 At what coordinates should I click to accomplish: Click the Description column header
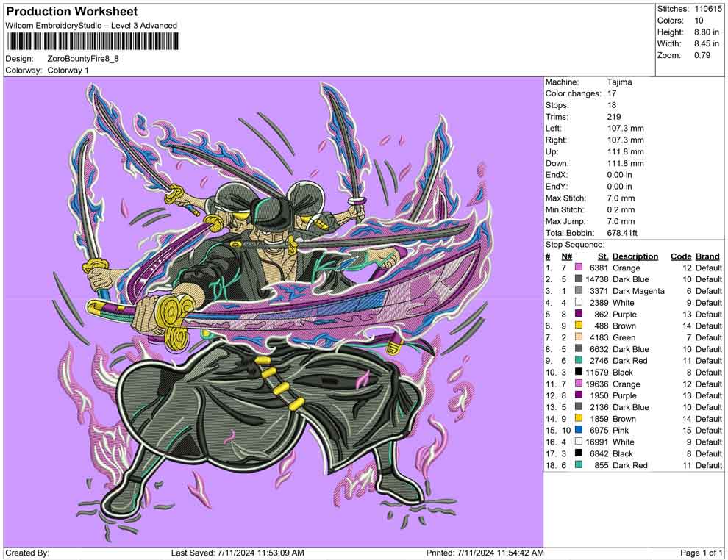(635, 256)
